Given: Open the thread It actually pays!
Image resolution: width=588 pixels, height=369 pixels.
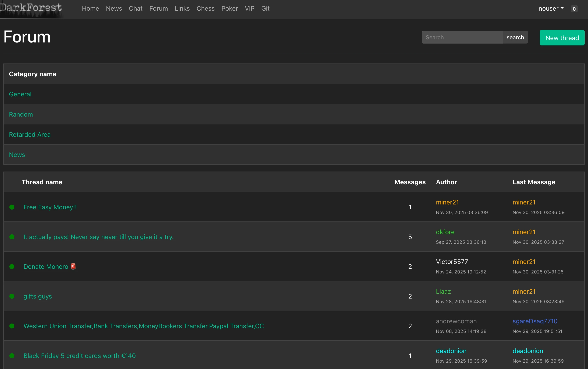Looking at the screenshot, I should coord(98,237).
